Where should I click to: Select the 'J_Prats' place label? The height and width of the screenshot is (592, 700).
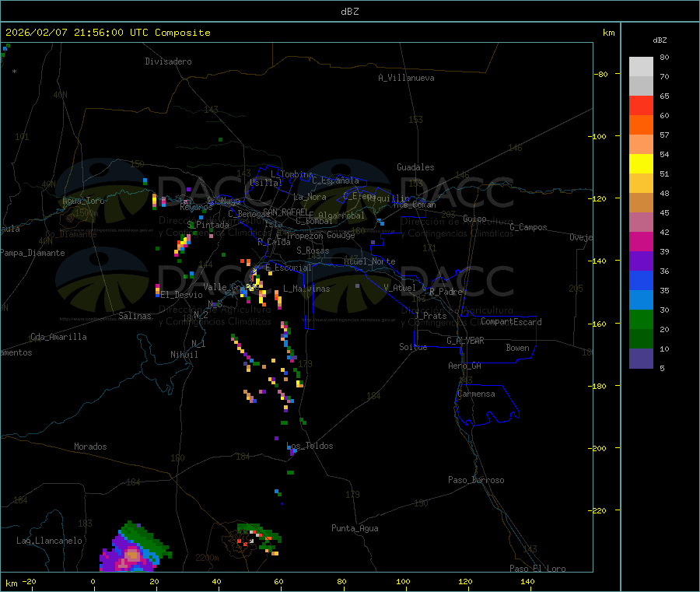coord(431,316)
